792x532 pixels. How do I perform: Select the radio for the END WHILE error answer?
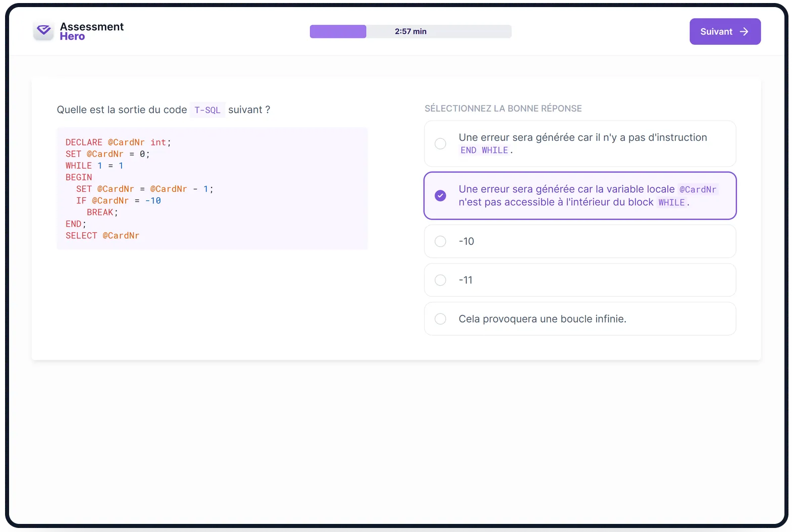(440, 144)
